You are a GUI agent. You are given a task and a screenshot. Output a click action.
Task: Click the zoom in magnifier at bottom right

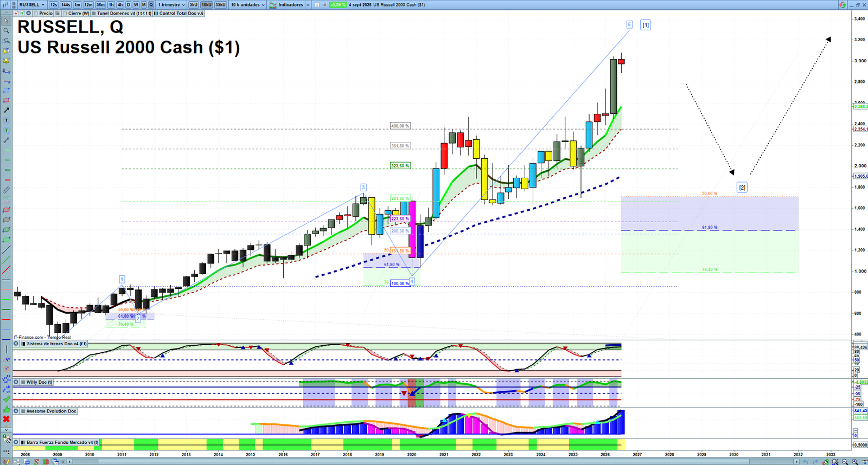pos(856,462)
